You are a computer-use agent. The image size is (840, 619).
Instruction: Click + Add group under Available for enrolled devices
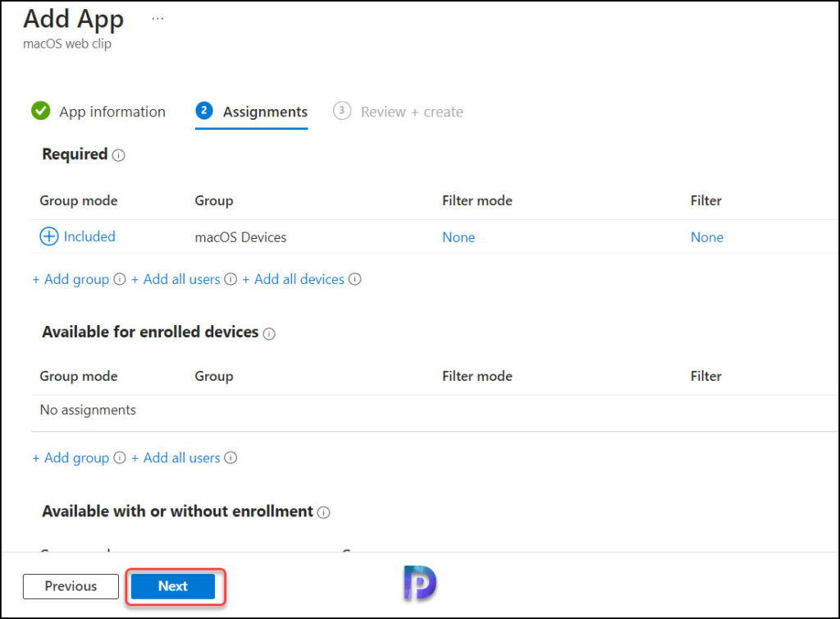click(x=71, y=458)
